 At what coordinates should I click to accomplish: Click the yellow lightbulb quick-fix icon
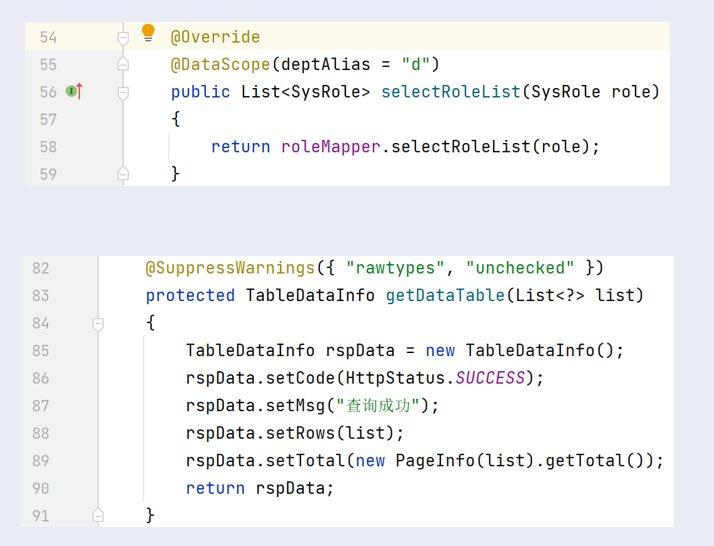148,33
